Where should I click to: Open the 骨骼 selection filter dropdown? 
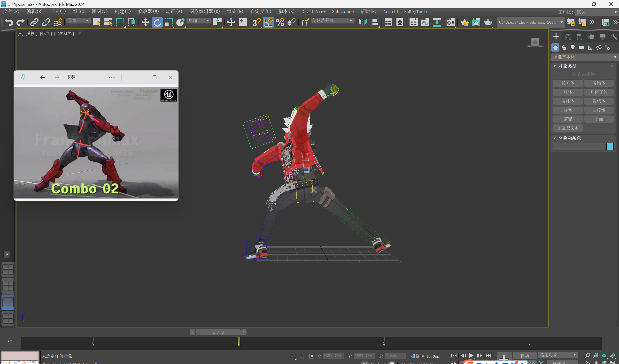[78, 21]
